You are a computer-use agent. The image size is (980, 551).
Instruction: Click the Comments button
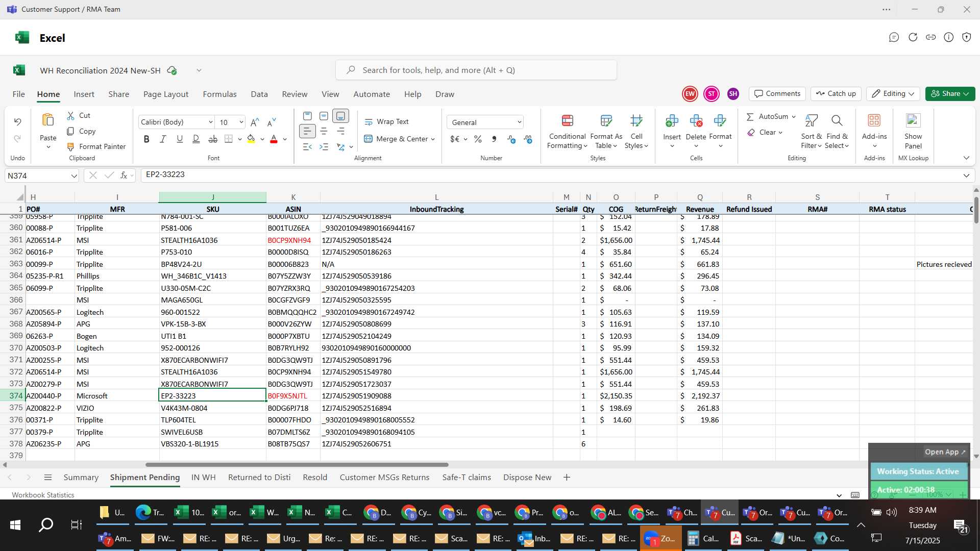point(777,94)
